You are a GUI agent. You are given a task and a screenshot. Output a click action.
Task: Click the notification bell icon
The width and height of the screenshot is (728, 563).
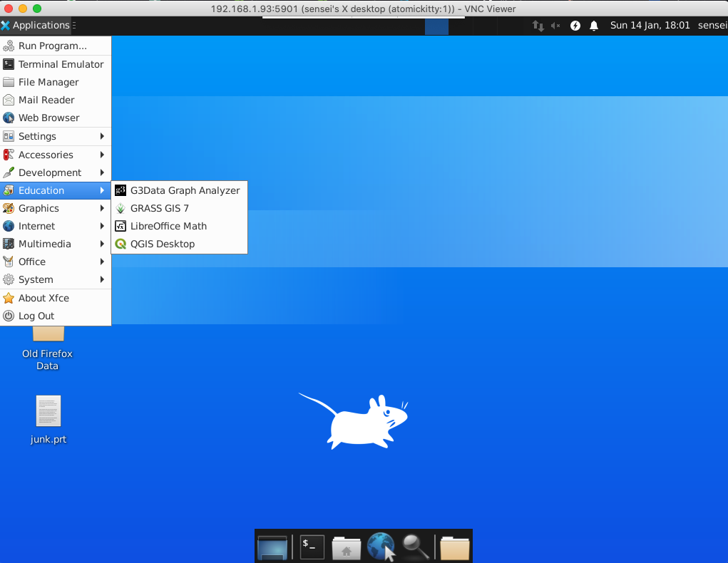point(593,26)
